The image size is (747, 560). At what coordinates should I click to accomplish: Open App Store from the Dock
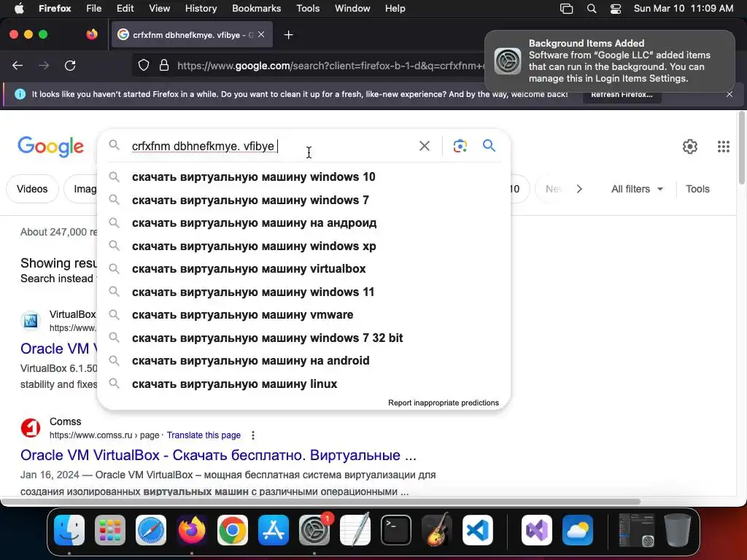pyautogui.click(x=274, y=530)
